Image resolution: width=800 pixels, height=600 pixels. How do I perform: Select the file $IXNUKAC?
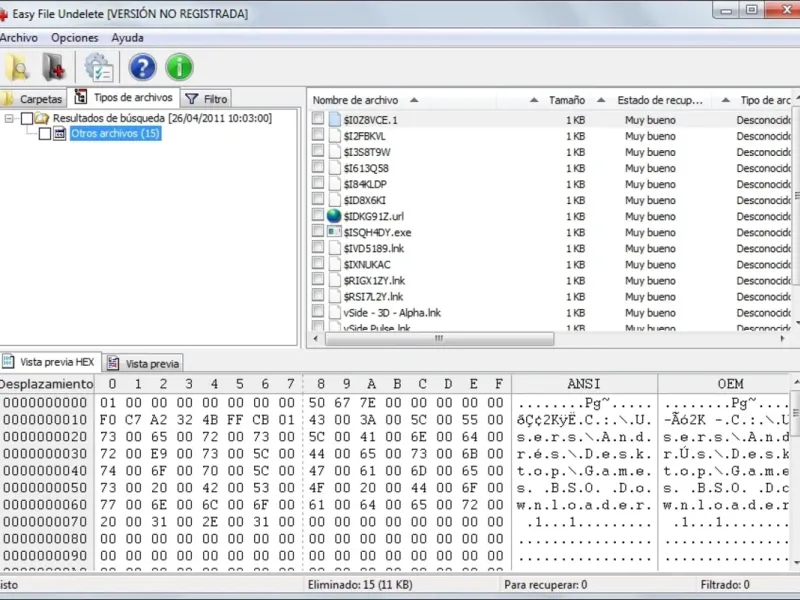tap(367, 265)
